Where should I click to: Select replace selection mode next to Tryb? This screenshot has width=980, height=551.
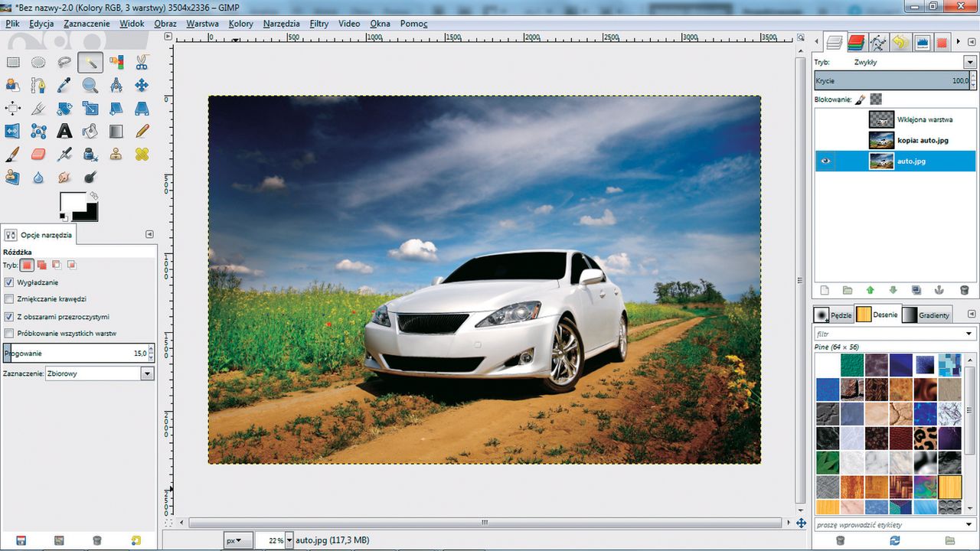coord(28,265)
